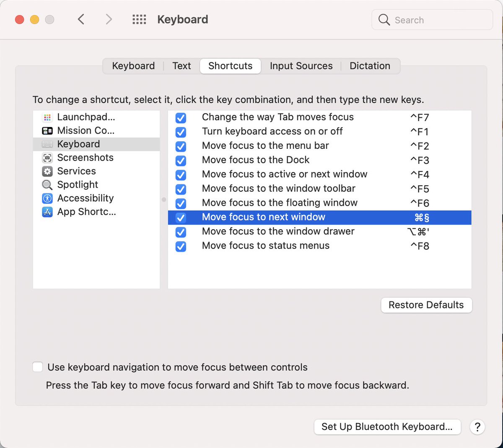This screenshot has height=448, width=503.
Task: Uncheck Move focus to status menus
Action: (181, 246)
